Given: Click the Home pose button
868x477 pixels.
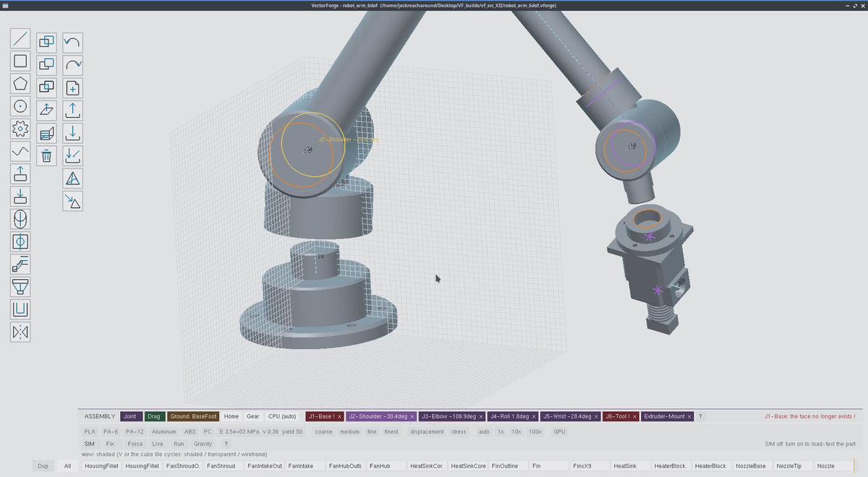Looking at the screenshot, I should pyautogui.click(x=231, y=416).
